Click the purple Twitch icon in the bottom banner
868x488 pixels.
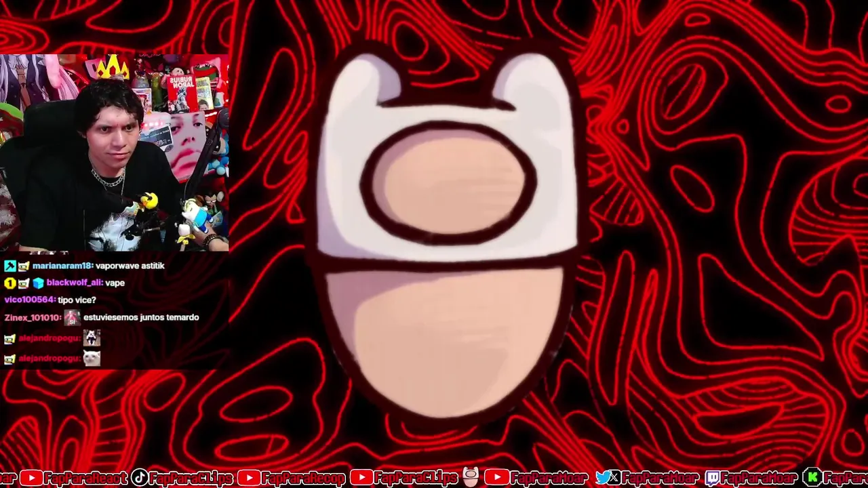coord(713,478)
